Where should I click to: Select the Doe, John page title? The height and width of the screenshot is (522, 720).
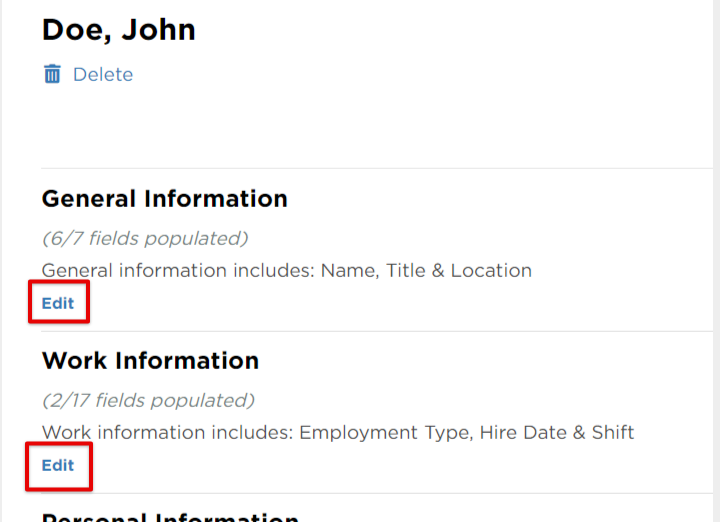tap(118, 30)
